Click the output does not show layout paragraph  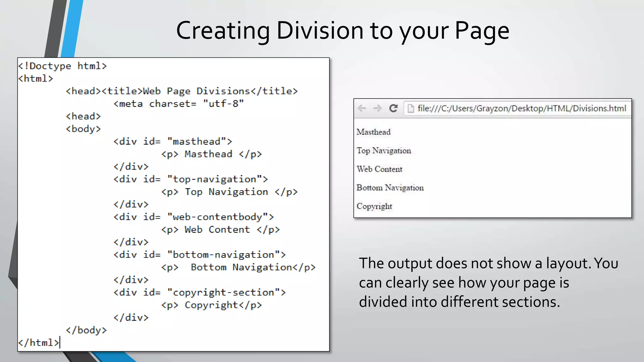(x=488, y=282)
